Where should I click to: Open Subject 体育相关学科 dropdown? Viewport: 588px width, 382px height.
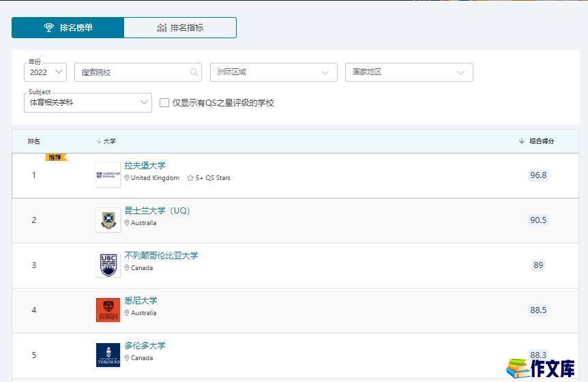(x=87, y=103)
